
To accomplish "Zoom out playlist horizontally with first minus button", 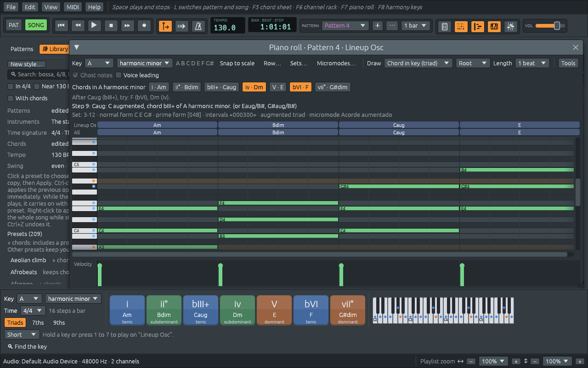I will tap(471, 362).
